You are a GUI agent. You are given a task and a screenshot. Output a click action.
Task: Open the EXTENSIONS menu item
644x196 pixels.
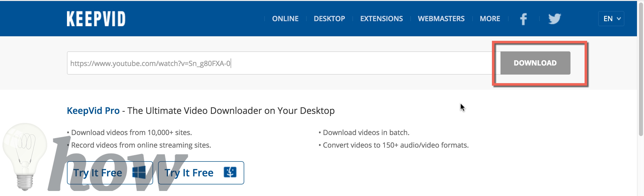(x=381, y=19)
